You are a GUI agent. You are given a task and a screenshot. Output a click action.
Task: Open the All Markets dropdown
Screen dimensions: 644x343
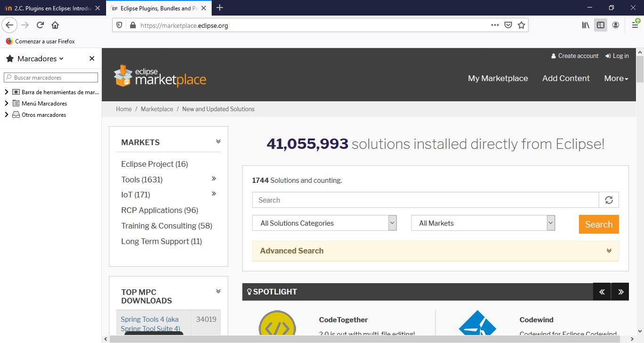click(x=483, y=223)
